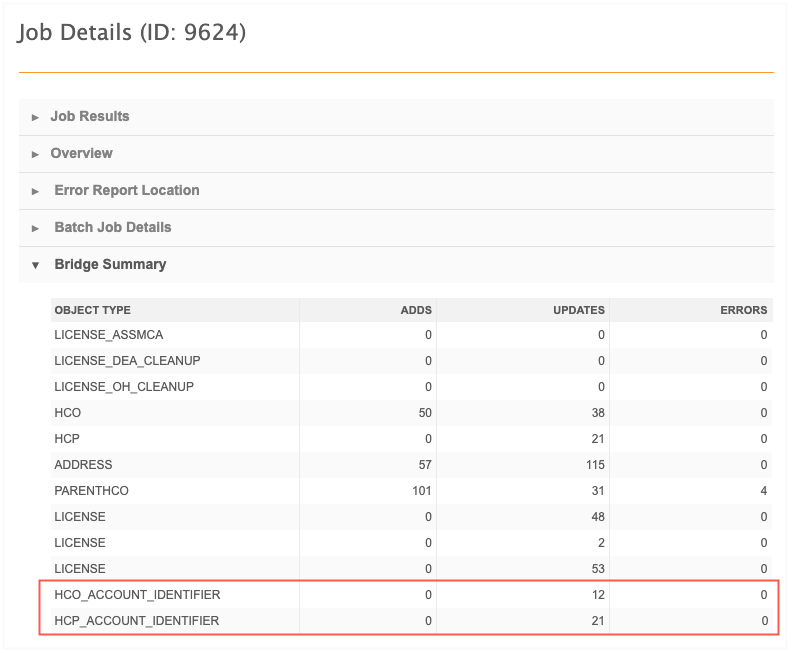
Task: Expand the Batch Job Details arrow
Action: click(35, 228)
